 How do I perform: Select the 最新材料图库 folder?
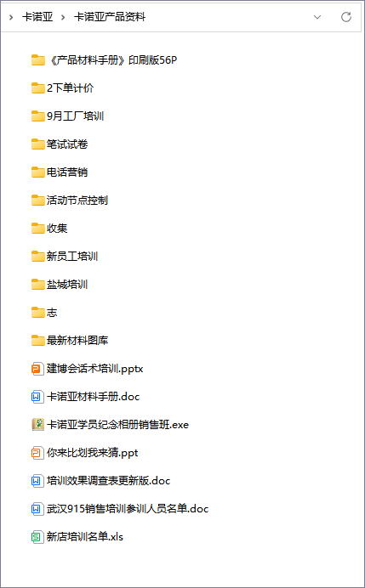pos(70,341)
